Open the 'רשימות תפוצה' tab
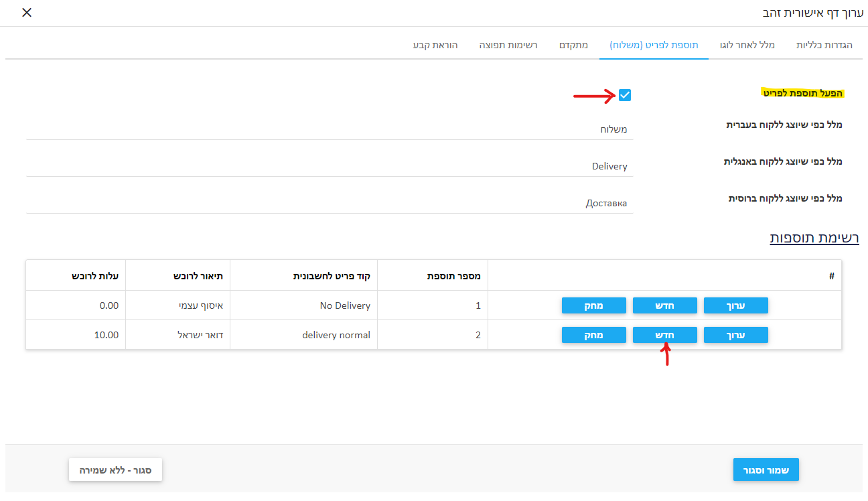The width and height of the screenshot is (868, 501). pos(508,45)
